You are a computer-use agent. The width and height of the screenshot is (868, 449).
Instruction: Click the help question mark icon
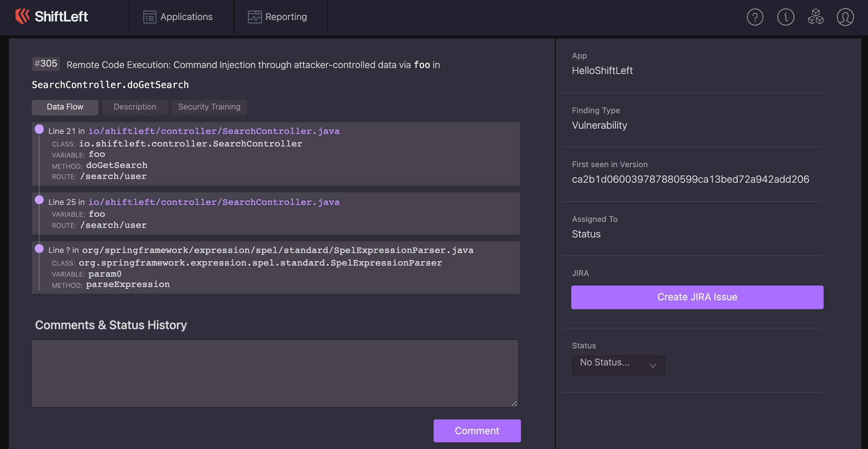(x=755, y=17)
